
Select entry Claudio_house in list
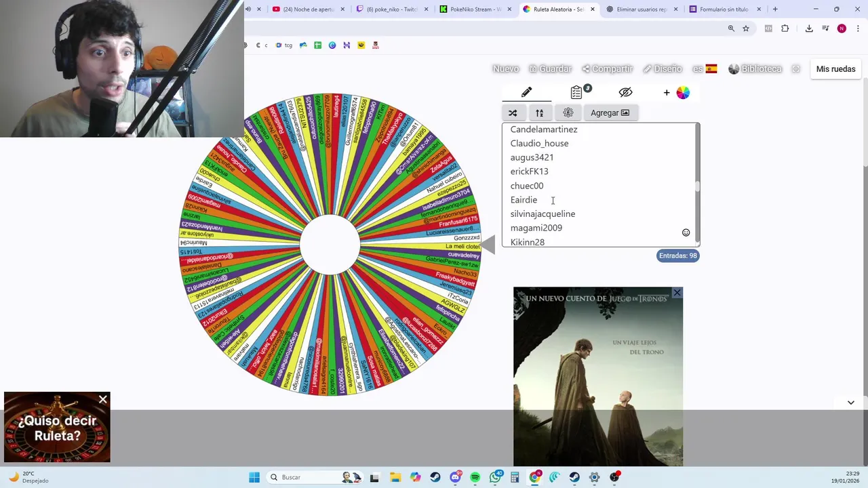[x=539, y=143]
